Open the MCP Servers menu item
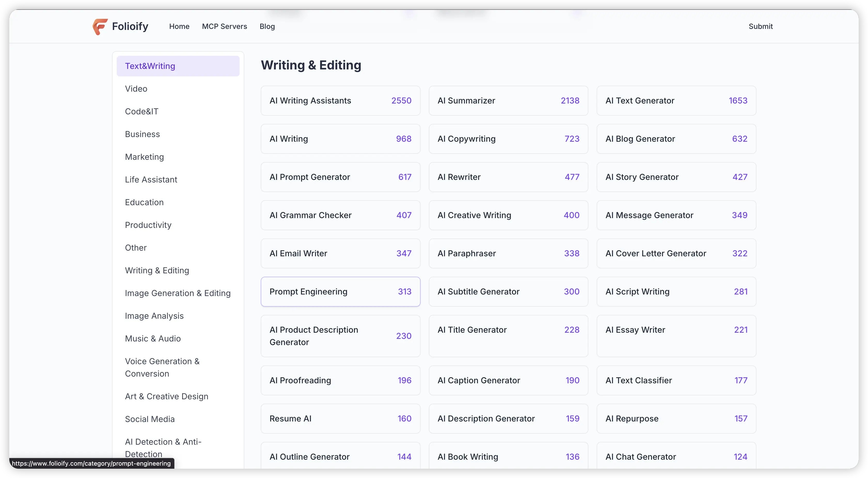Screen dimensions: 868x478 pyautogui.click(x=224, y=26)
